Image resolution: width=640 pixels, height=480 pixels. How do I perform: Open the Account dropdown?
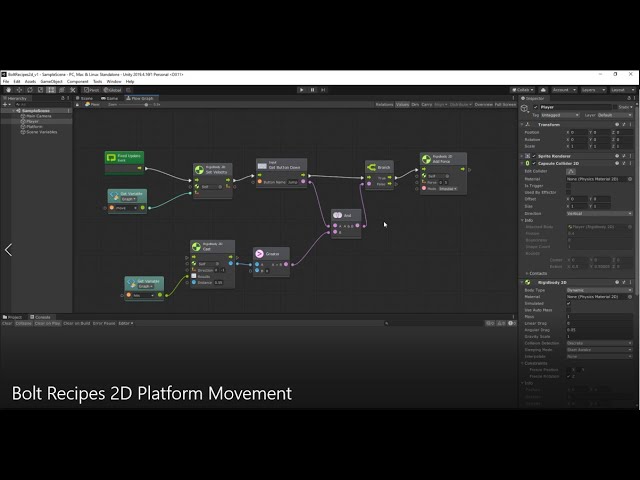[x=564, y=90]
